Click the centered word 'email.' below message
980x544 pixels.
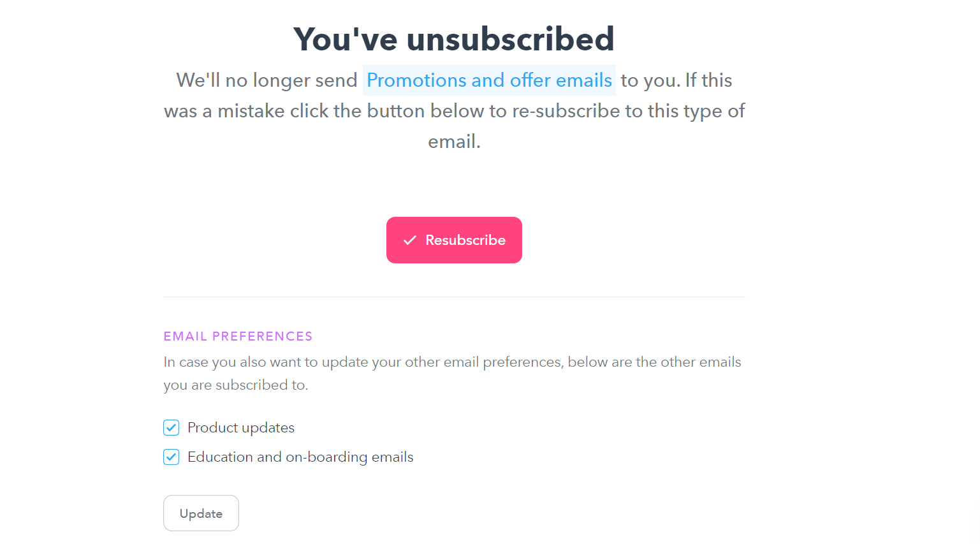(454, 142)
